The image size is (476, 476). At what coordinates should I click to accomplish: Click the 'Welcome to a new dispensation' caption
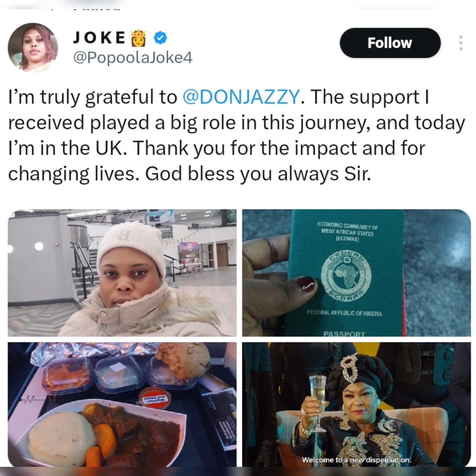click(356, 460)
